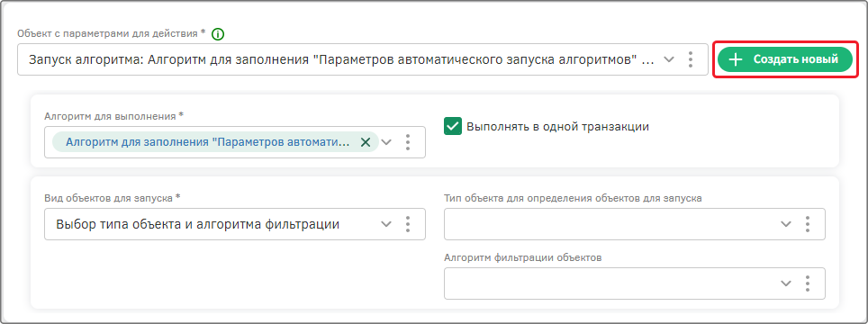Open the linked algorithm chip 'Алгоритм для заполнения'
The width and height of the screenshot is (868, 324).
click(x=208, y=142)
